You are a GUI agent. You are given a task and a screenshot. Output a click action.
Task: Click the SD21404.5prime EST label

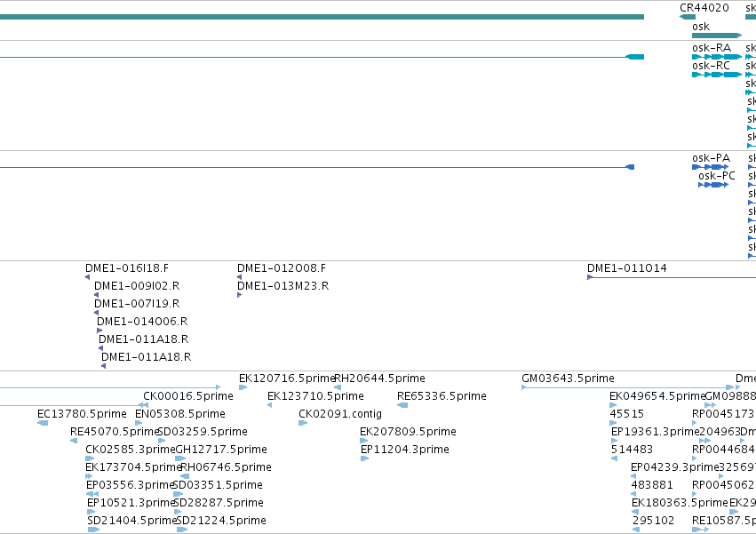pyautogui.click(x=132, y=521)
